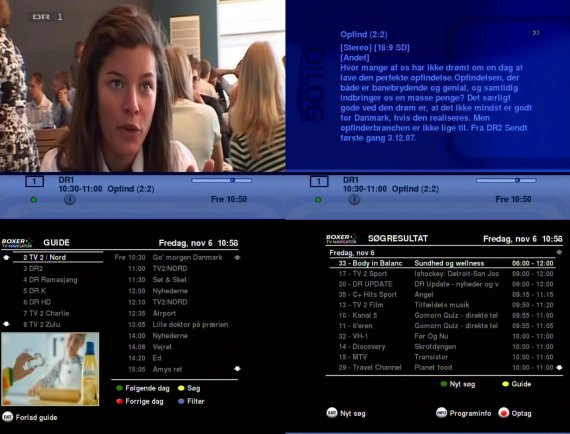Select channel 2 TV 2 / Nord

coord(58,257)
